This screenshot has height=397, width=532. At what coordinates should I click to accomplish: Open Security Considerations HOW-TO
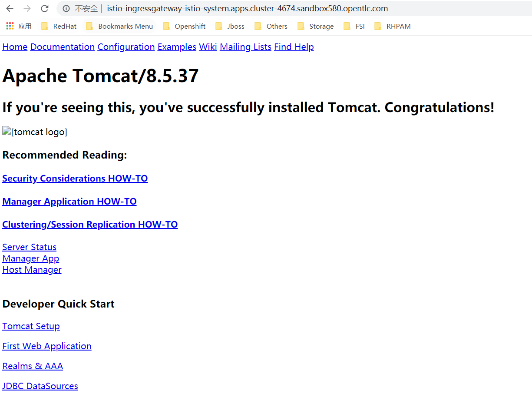(x=75, y=179)
